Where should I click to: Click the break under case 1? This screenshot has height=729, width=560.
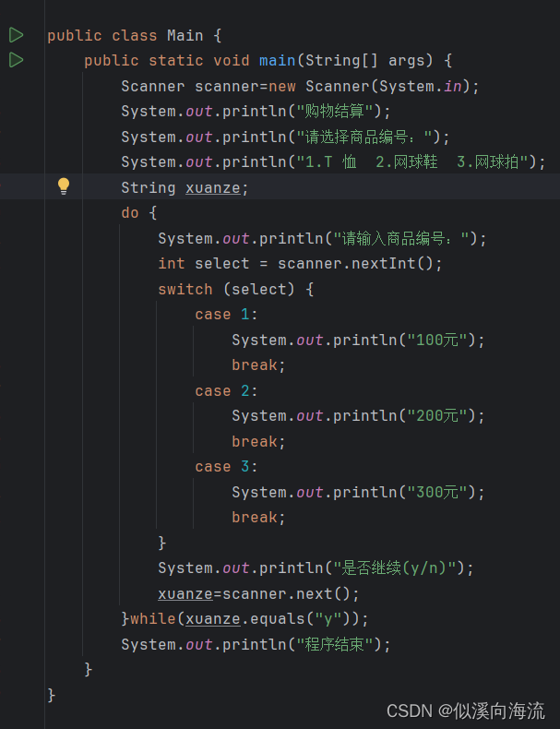pyautogui.click(x=258, y=365)
